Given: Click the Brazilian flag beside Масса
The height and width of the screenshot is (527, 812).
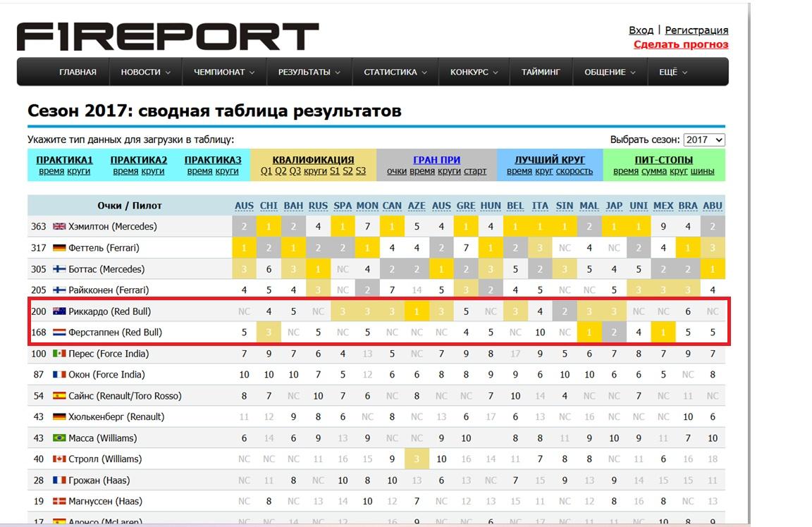Looking at the screenshot, I should click(x=59, y=438).
